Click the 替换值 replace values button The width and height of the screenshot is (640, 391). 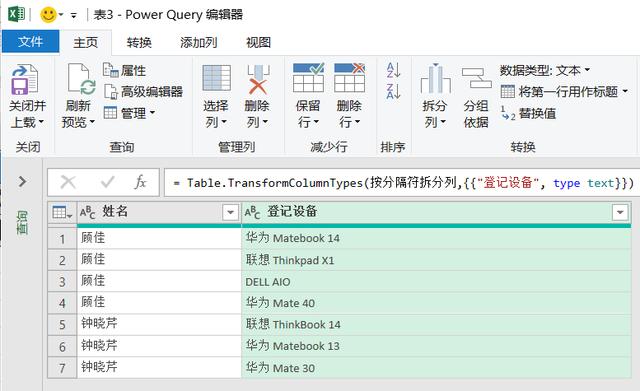pos(528,113)
